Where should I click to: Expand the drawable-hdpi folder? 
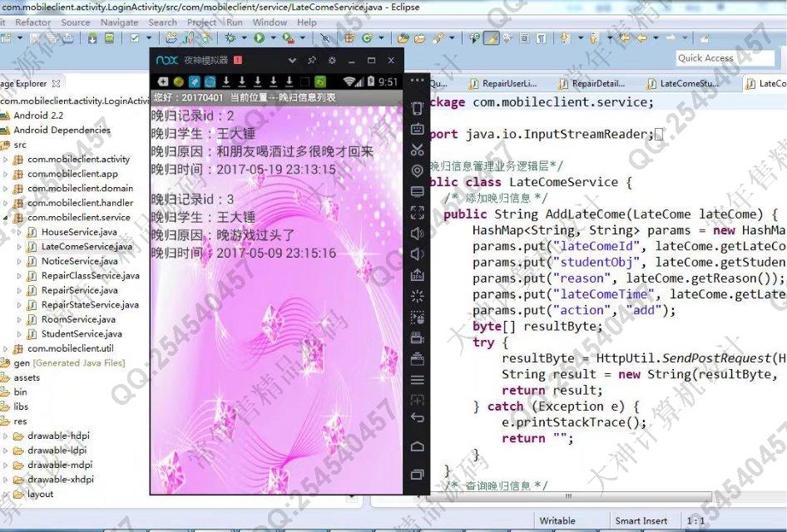[6, 436]
